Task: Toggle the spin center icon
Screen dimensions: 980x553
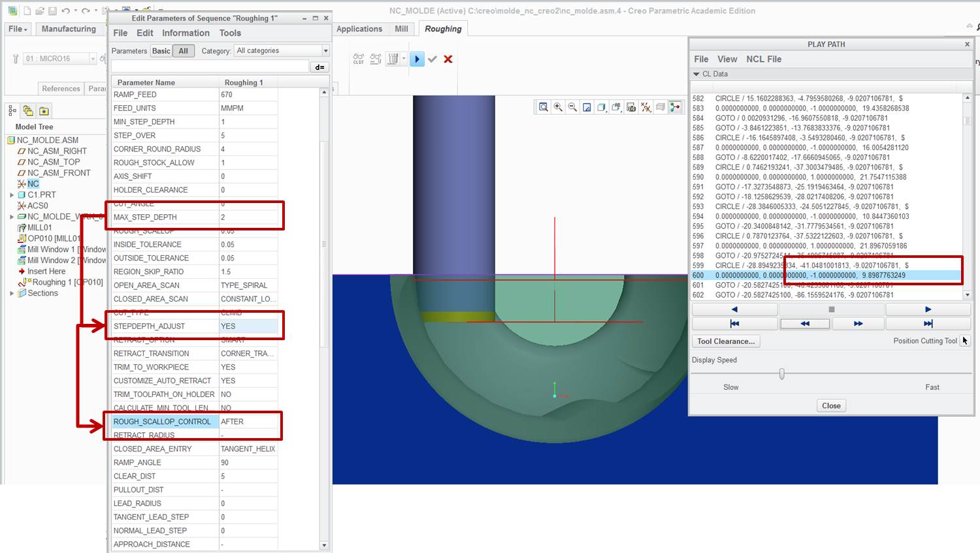Action: point(674,107)
